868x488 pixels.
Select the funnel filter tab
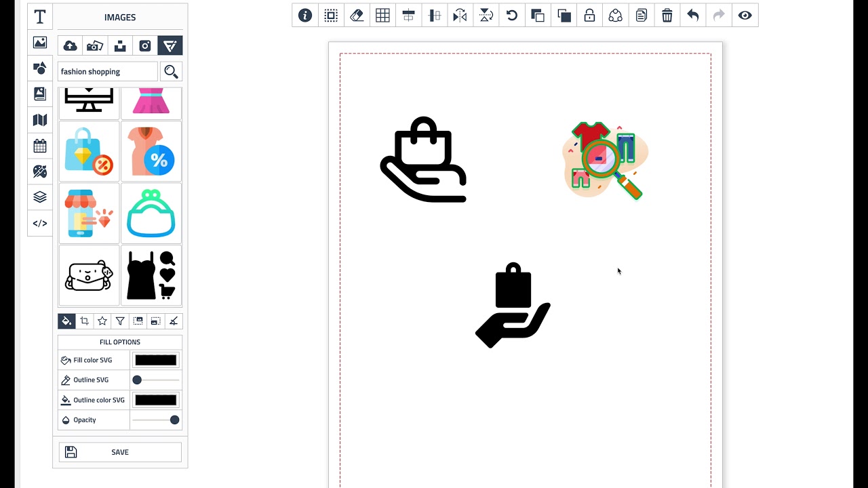click(120, 321)
